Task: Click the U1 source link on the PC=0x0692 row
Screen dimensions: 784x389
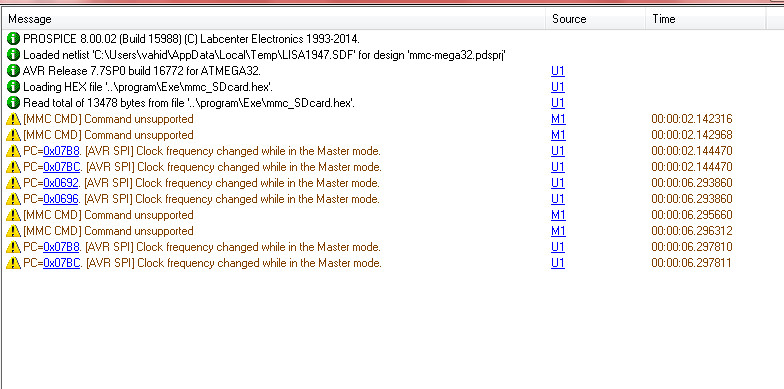Action: point(558,183)
